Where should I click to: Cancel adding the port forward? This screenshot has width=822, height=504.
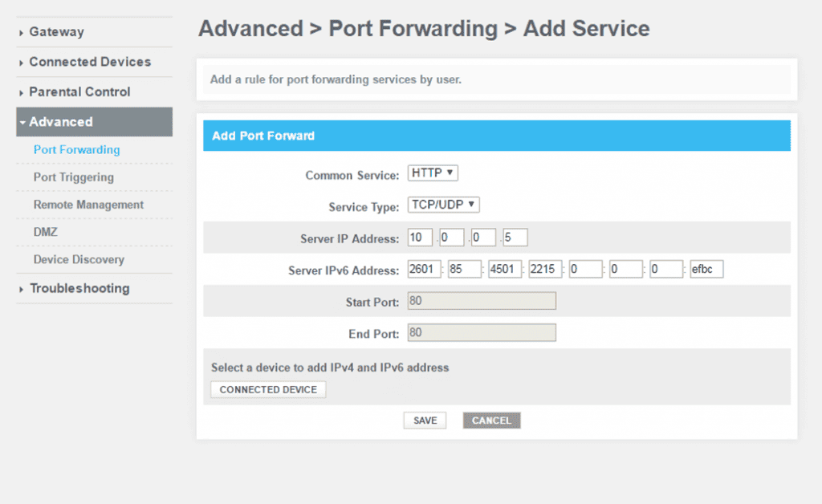492,421
